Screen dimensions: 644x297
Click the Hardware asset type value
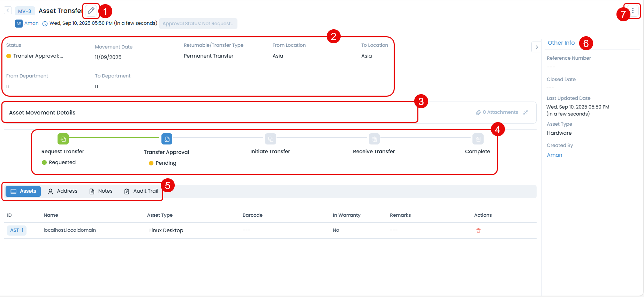559,133
